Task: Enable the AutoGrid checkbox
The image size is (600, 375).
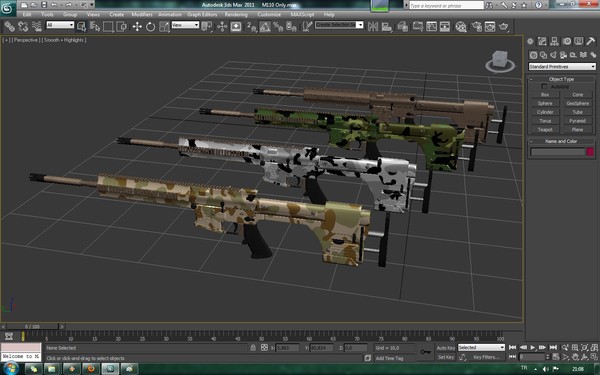Action: pos(544,87)
